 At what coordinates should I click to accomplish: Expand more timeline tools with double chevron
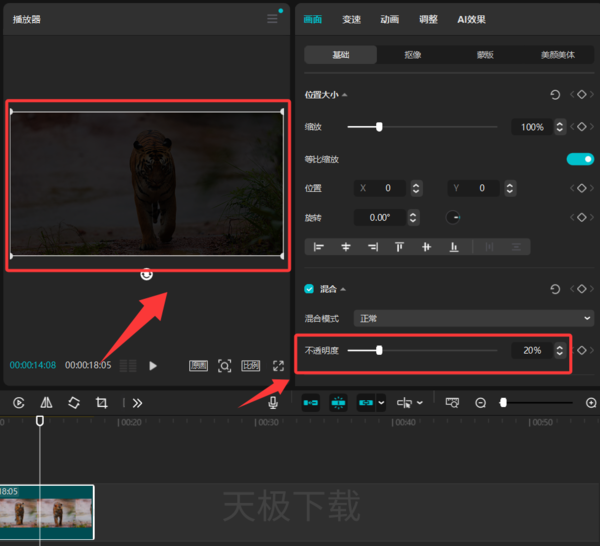(137, 403)
